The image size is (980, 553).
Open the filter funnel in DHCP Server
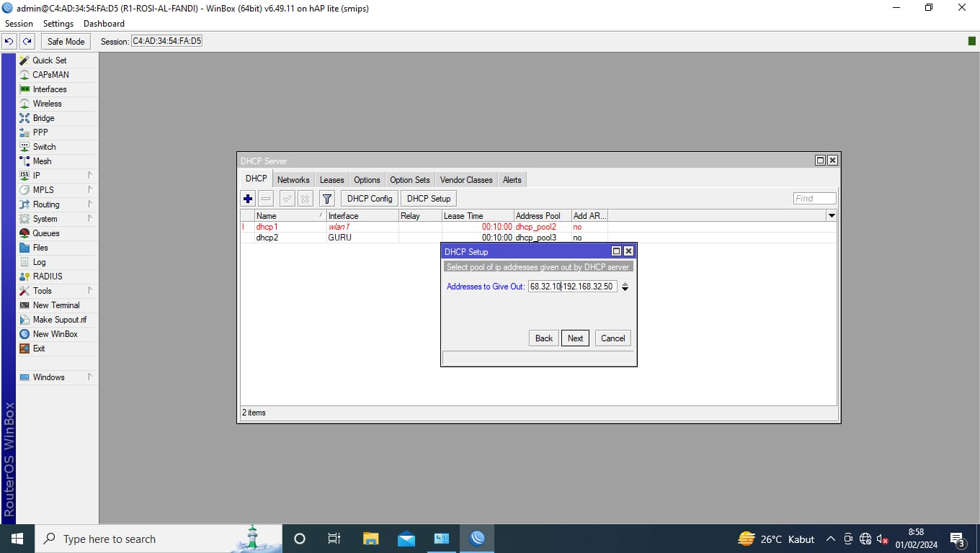[326, 199]
